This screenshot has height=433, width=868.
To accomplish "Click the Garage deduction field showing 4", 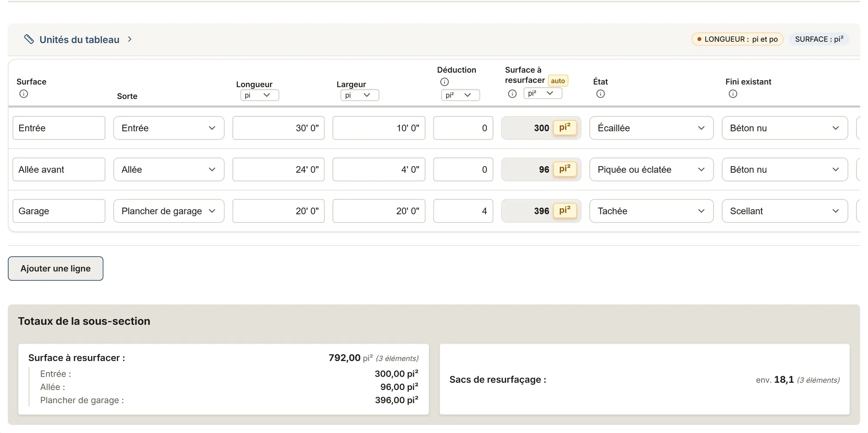I will point(463,211).
